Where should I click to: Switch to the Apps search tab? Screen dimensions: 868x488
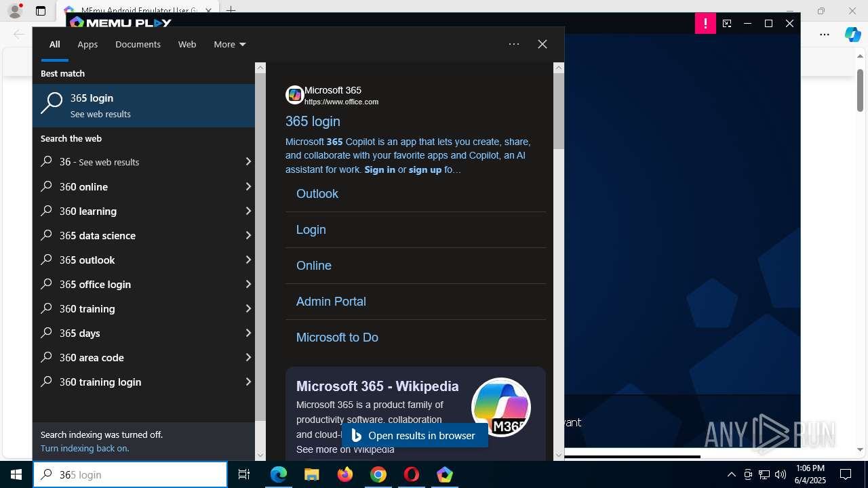coord(87,44)
